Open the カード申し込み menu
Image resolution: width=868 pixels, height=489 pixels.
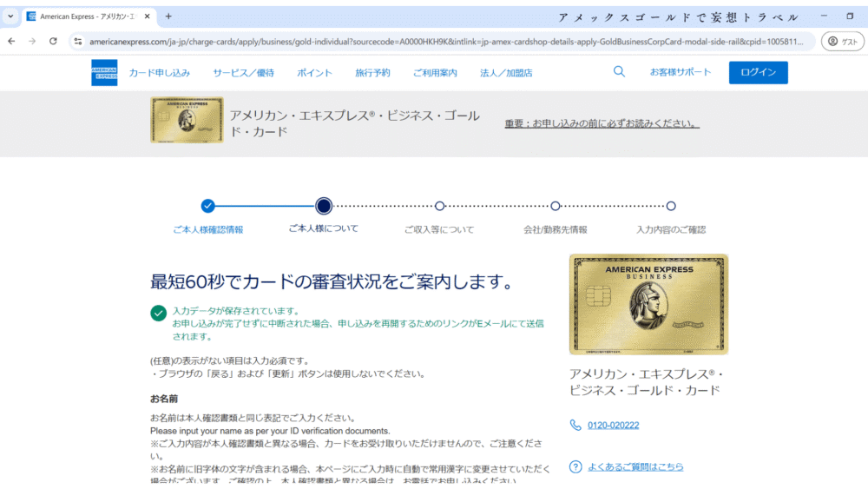(x=160, y=73)
